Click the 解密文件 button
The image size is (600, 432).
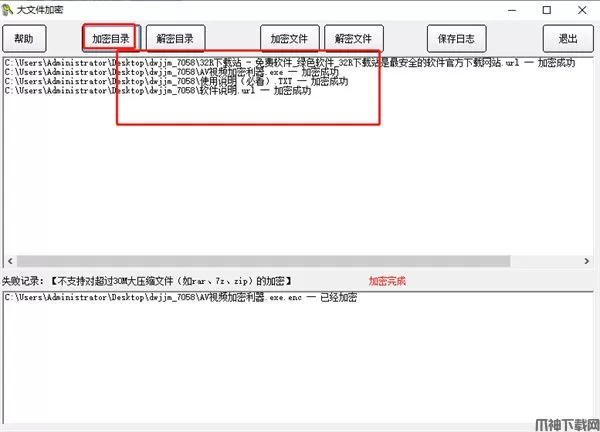tap(354, 38)
